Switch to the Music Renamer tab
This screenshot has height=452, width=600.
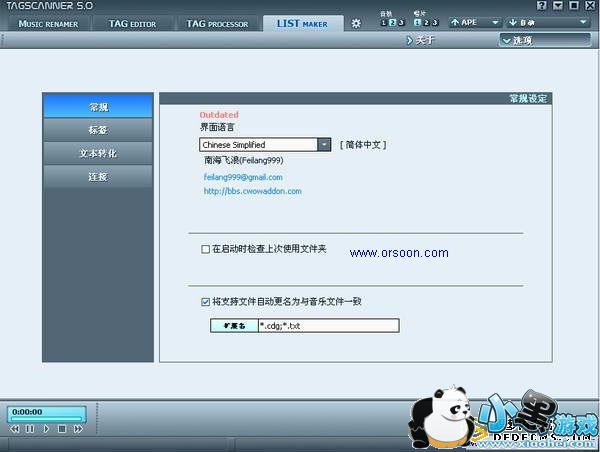pos(47,23)
